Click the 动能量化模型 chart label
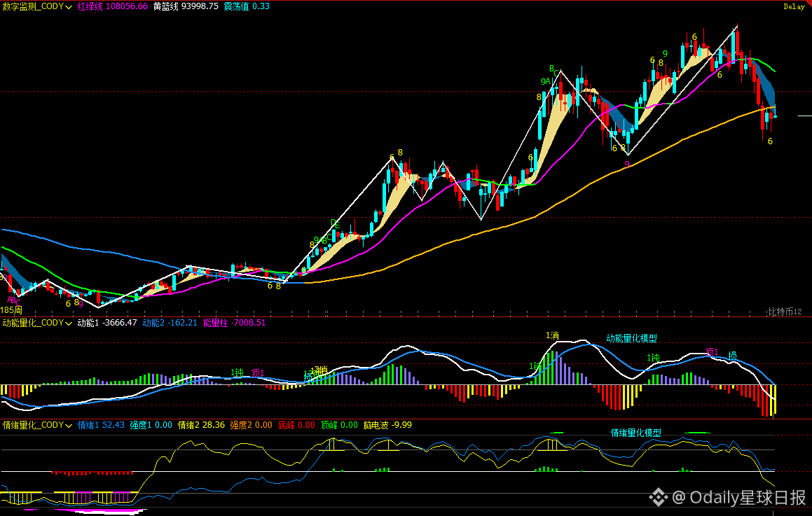Image resolution: width=812 pixels, height=516 pixels. [632, 338]
